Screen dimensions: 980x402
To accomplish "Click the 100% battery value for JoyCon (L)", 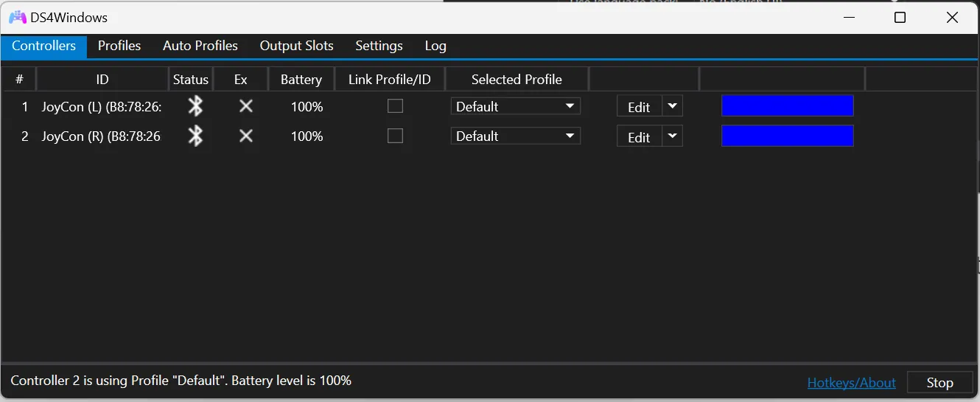I will pyautogui.click(x=307, y=107).
